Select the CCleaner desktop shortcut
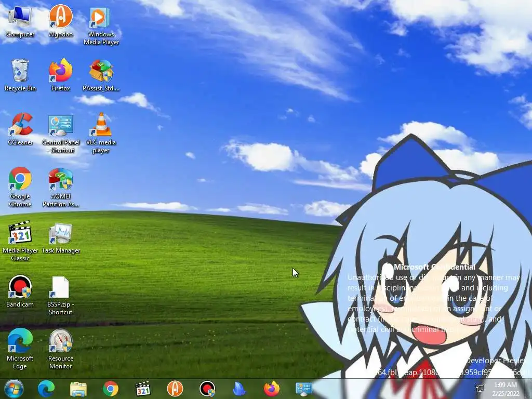 click(20, 129)
